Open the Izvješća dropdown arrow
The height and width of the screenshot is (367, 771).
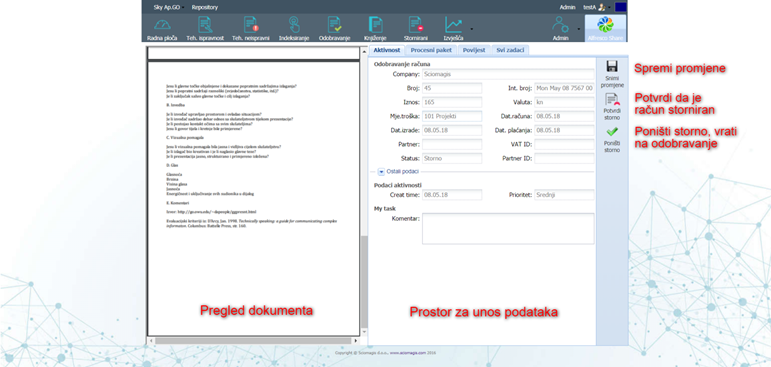tap(472, 29)
